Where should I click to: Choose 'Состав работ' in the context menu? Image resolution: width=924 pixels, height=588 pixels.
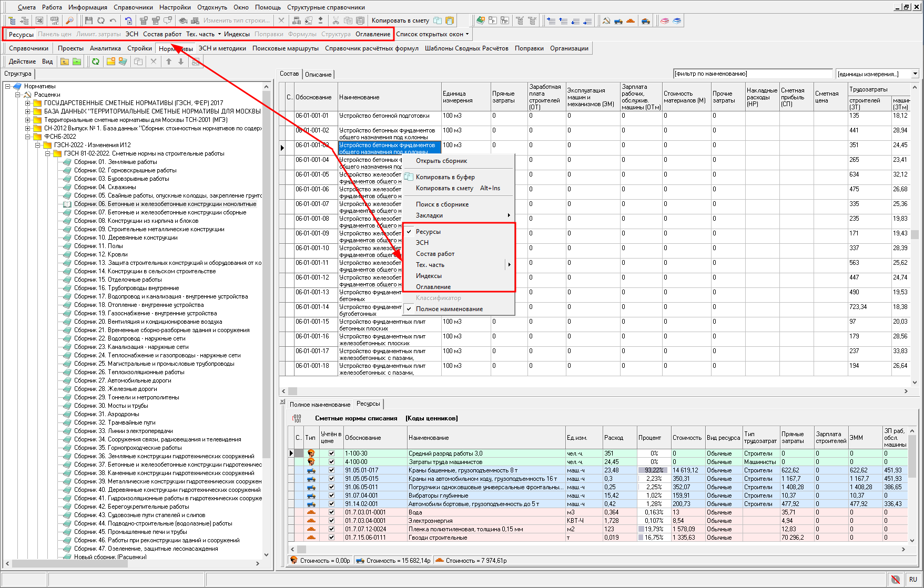(x=435, y=254)
